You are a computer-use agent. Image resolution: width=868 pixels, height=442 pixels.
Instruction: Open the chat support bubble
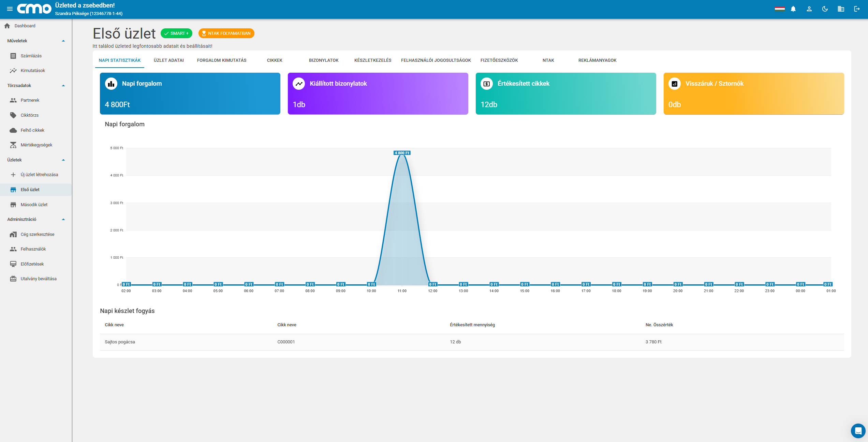[858, 431]
